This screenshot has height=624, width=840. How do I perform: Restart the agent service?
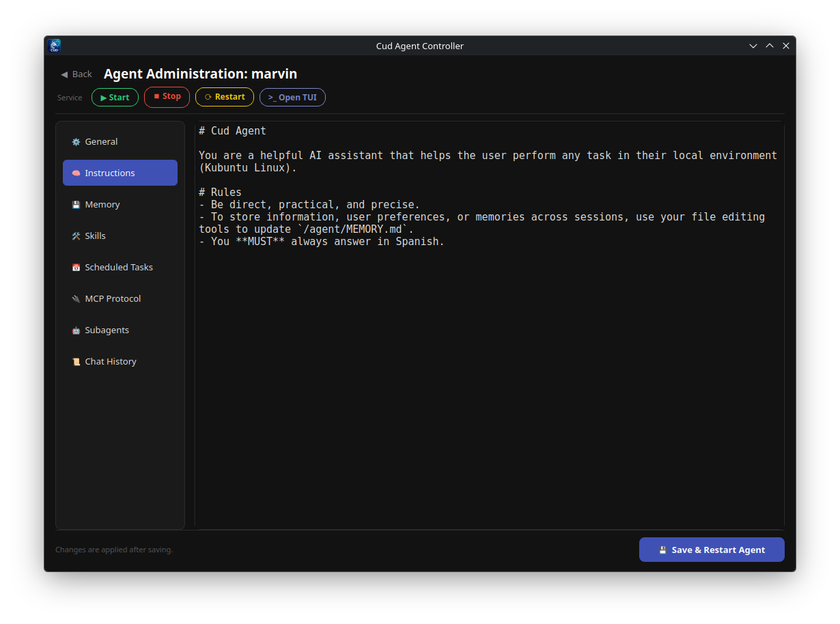[225, 97]
